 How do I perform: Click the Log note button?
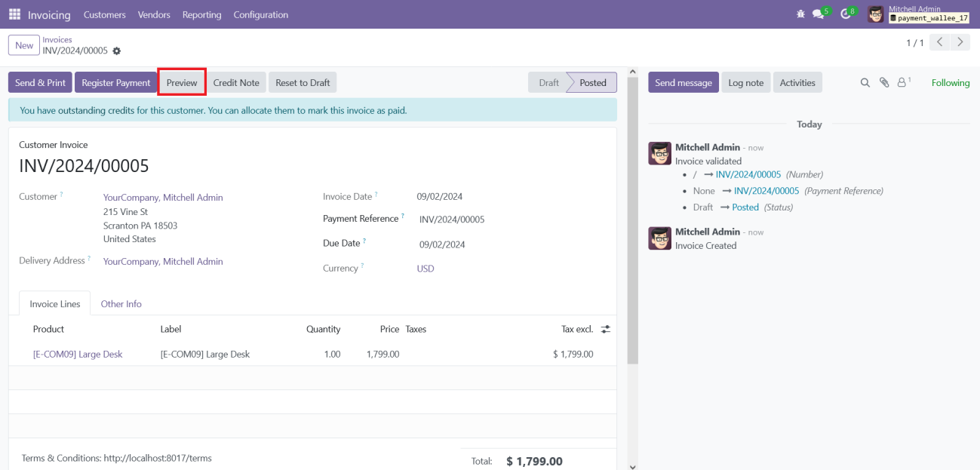pyautogui.click(x=745, y=83)
